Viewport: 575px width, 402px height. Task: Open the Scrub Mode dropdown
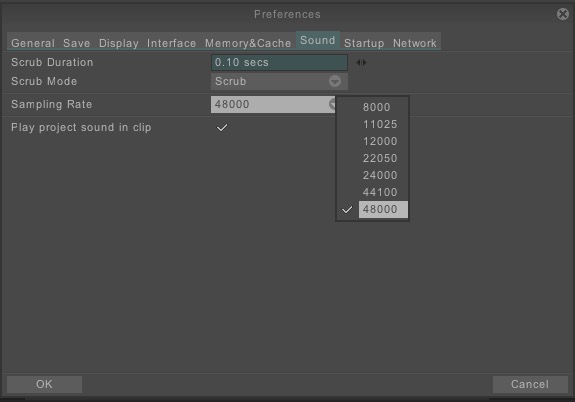click(279, 81)
